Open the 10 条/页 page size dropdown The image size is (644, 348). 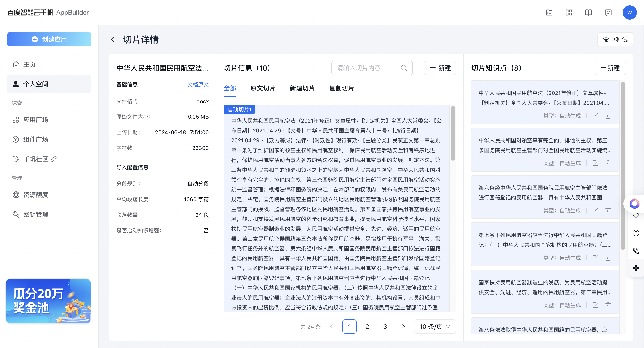point(435,327)
